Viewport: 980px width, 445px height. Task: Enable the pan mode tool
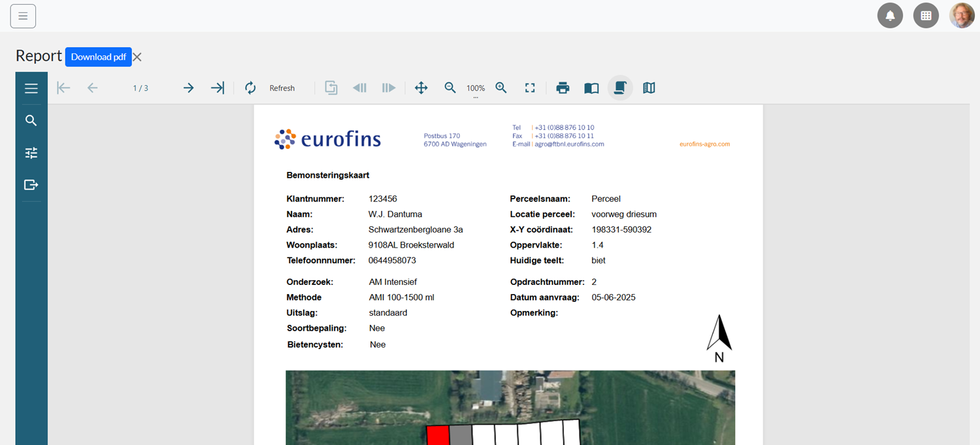click(421, 88)
